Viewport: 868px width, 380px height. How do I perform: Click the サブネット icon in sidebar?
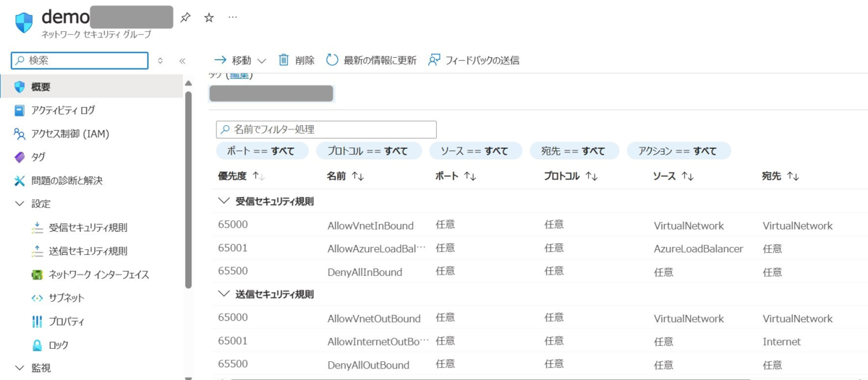[x=38, y=298]
